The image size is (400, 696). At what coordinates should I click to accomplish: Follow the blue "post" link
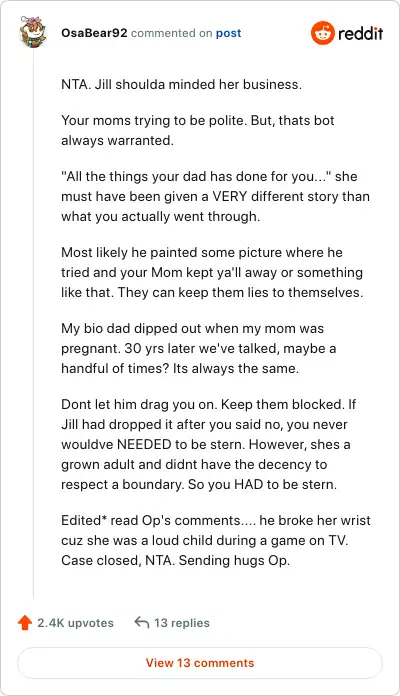(x=228, y=33)
